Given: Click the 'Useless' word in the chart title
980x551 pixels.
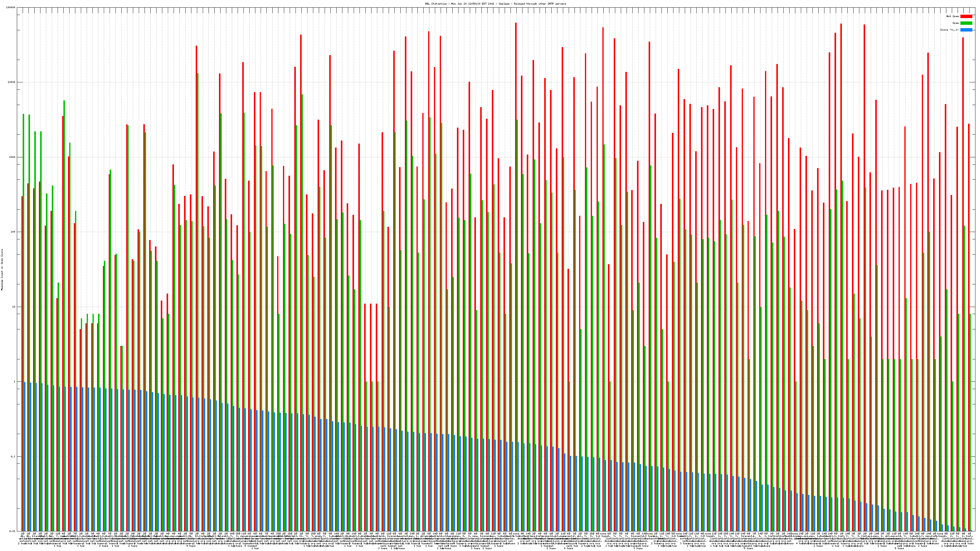Looking at the screenshot, I should pos(504,4).
